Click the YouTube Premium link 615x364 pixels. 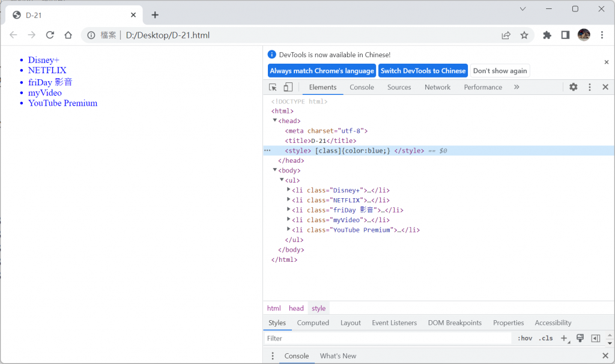coord(62,103)
